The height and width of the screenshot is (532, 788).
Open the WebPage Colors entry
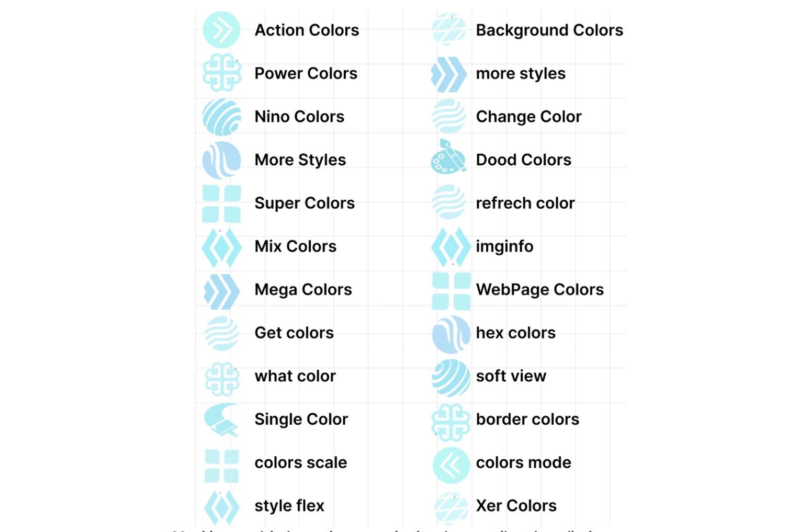pyautogui.click(x=539, y=290)
